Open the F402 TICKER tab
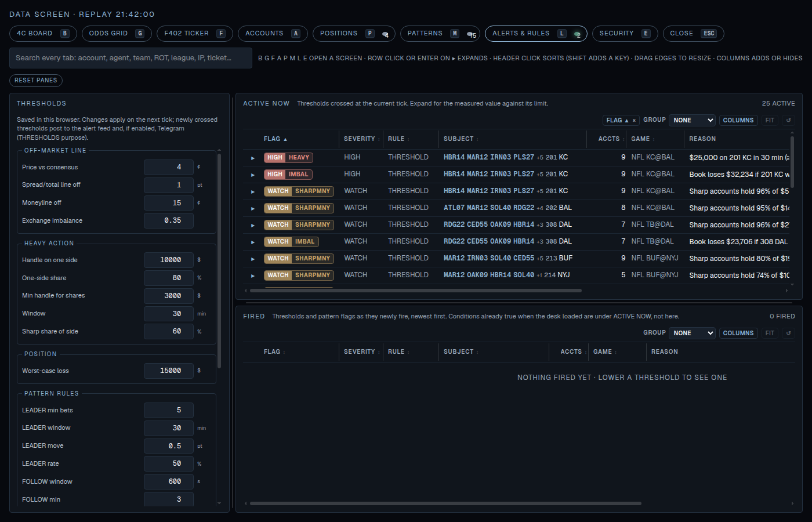The height and width of the screenshot is (522, 812). point(194,34)
